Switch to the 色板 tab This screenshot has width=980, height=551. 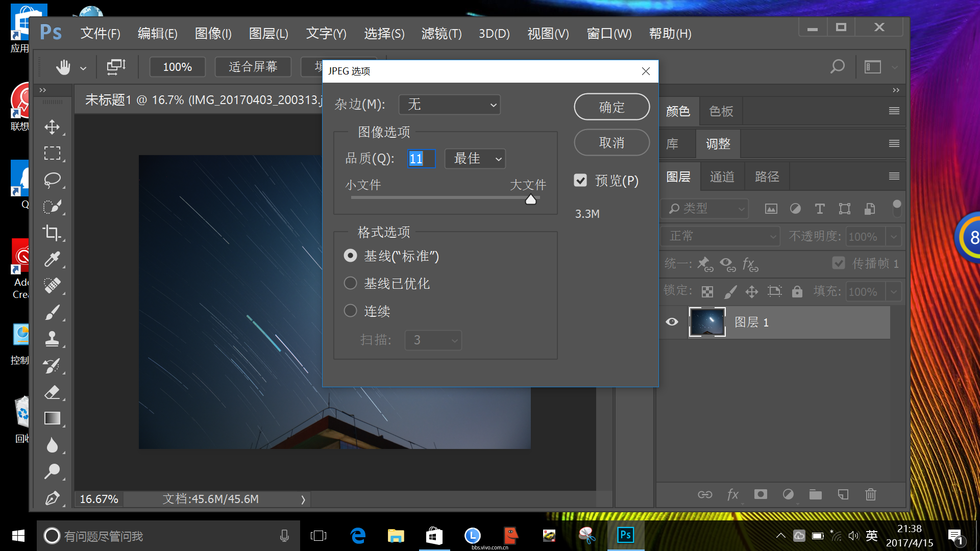click(721, 111)
